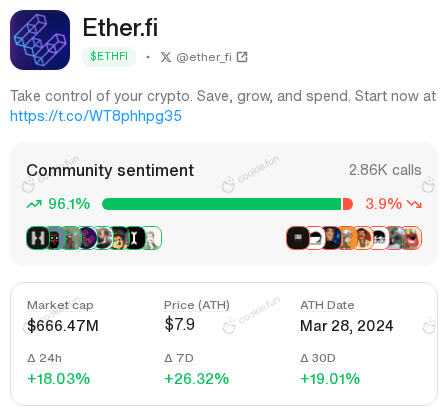Click the green bullish portion of sentiment bar
The image size is (448, 416).
coord(222,204)
